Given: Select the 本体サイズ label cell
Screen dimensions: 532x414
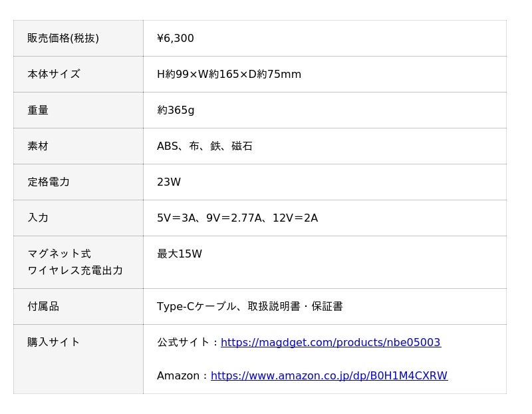Looking at the screenshot, I should pyautogui.click(x=78, y=75).
